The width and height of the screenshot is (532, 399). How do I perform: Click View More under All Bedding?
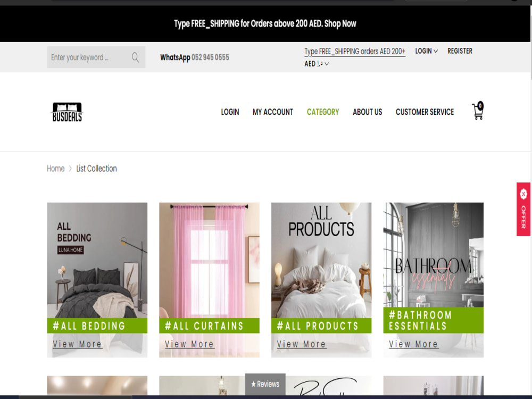point(77,344)
